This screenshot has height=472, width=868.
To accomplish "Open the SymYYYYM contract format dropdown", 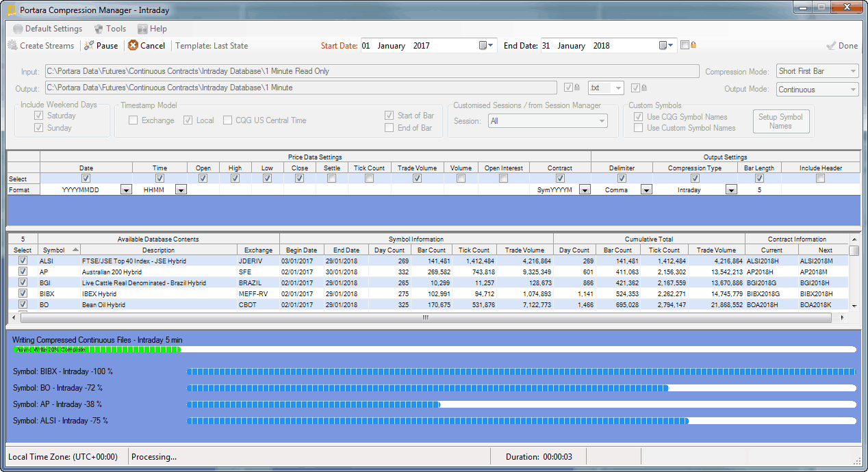I will pyautogui.click(x=585, y=190).
